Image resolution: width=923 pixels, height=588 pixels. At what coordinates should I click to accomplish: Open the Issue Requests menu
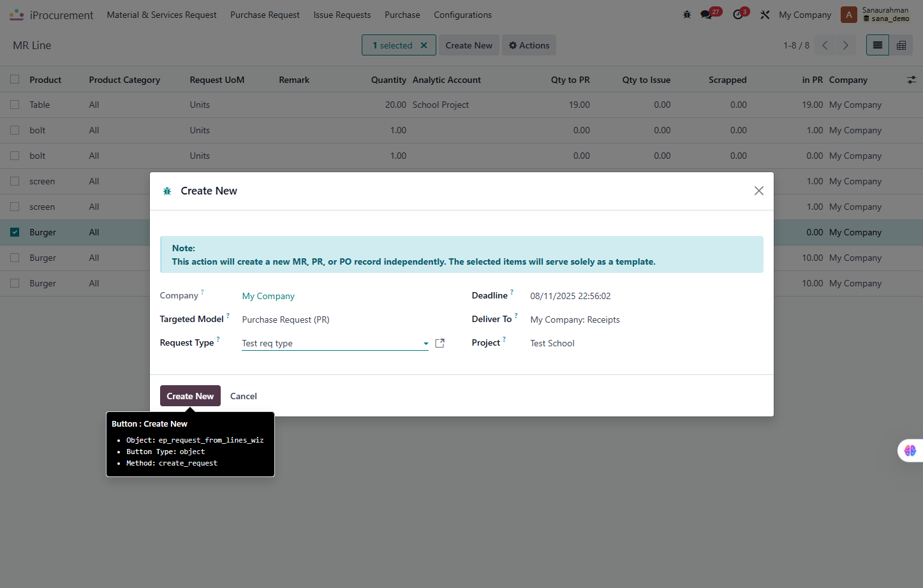(342, 15)
